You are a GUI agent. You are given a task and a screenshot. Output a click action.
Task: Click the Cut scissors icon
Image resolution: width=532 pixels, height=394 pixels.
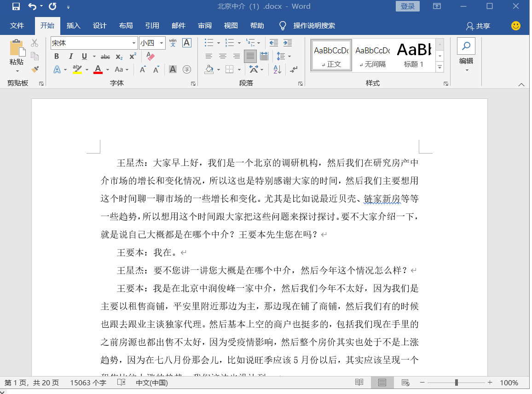pyautogui.click(x=35, y=43)
